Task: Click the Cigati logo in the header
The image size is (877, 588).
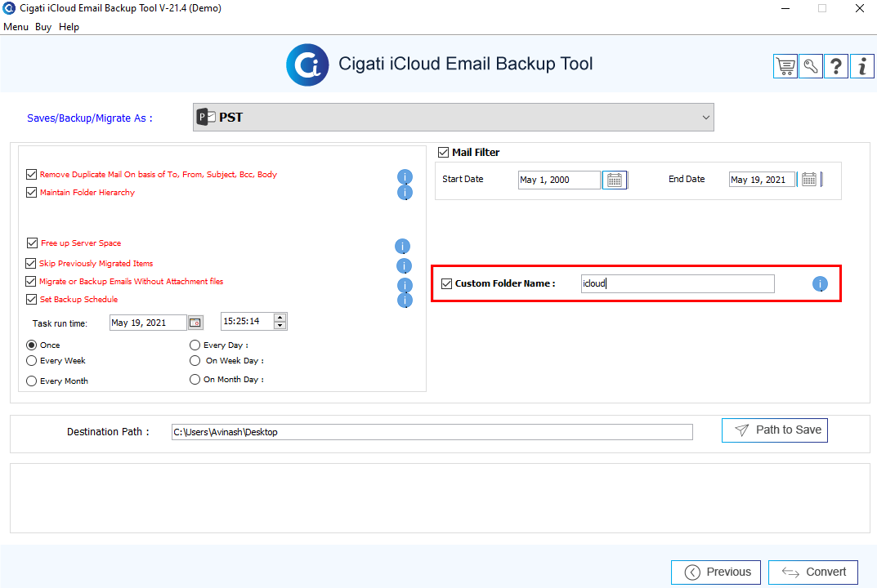Action: click(307, 65)
